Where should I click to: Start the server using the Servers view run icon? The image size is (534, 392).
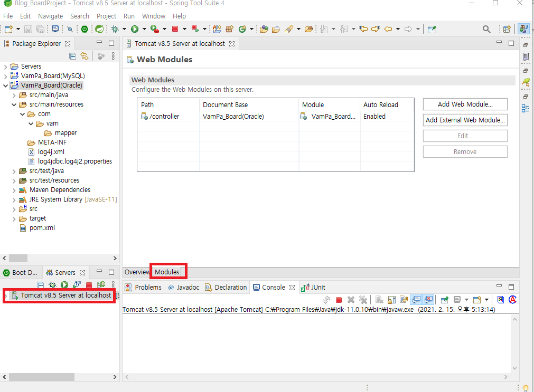click(64, 284)
